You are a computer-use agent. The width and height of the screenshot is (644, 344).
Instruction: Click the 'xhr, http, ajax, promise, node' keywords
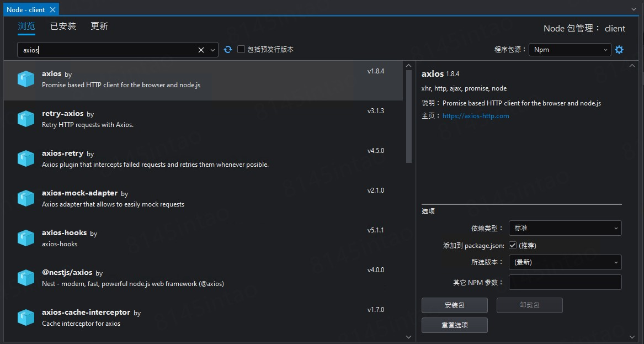pos(464,88)
